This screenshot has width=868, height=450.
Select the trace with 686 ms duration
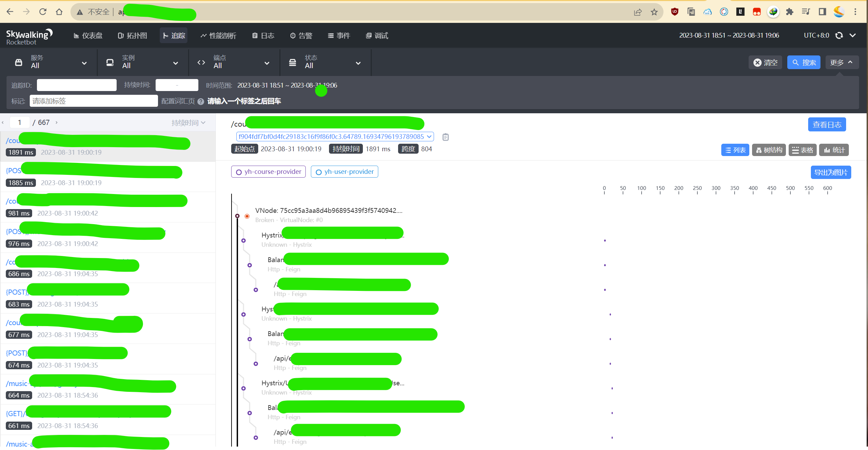[x=108, y=268]
